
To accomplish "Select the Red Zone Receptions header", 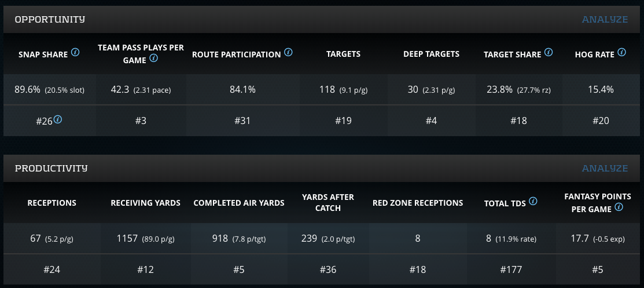I will [418, 203].
